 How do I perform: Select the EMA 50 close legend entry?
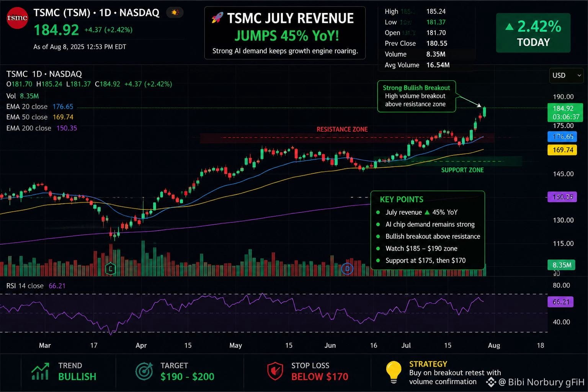(39, 117)
